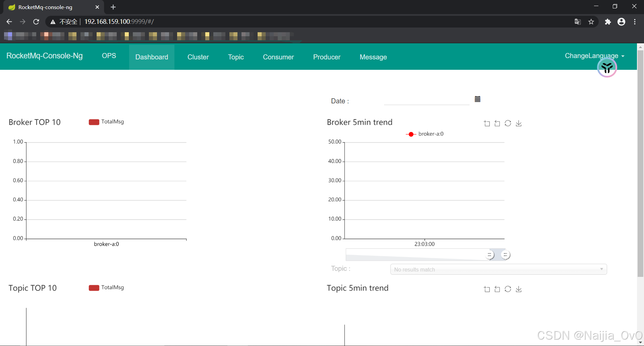Bookmark this page with the star
Viewport: 644px width, 346px height.
pyautogui.click(x=591, y=21)
